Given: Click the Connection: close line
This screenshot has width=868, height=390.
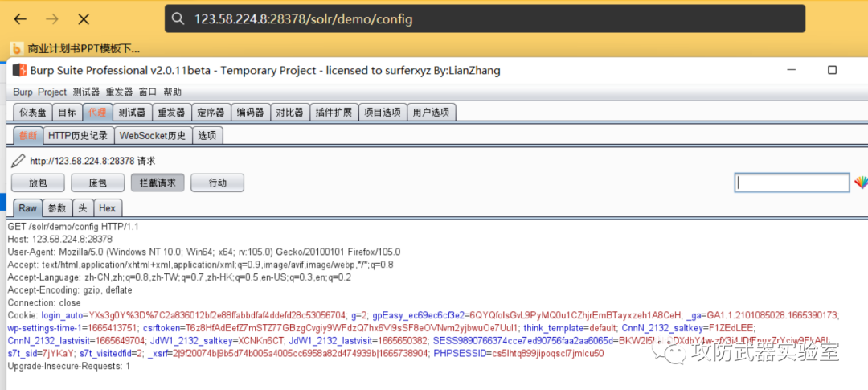Looking at the screenshot, I should (44, 303).
